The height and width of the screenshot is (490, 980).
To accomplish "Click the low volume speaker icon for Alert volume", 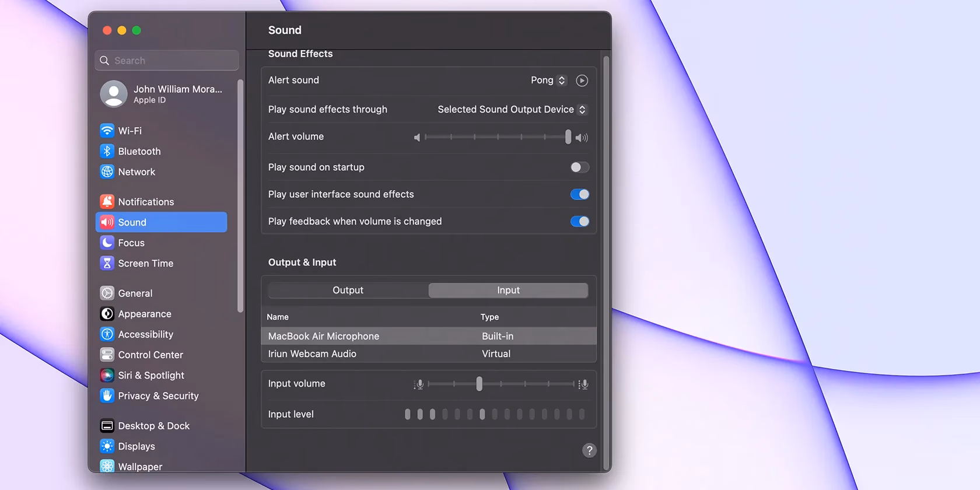I will pyautogui.click(x=416, y=137).
